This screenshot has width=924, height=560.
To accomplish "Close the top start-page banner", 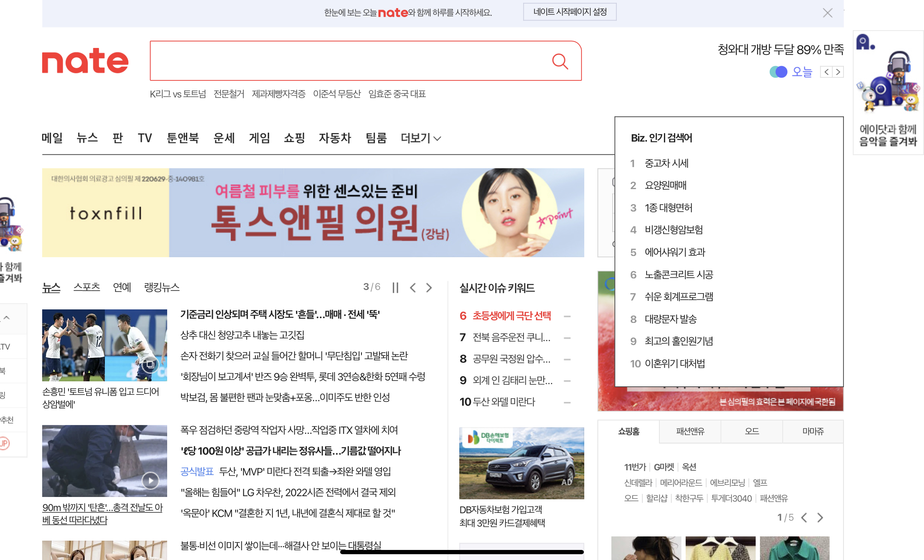I will pos(827,13).
